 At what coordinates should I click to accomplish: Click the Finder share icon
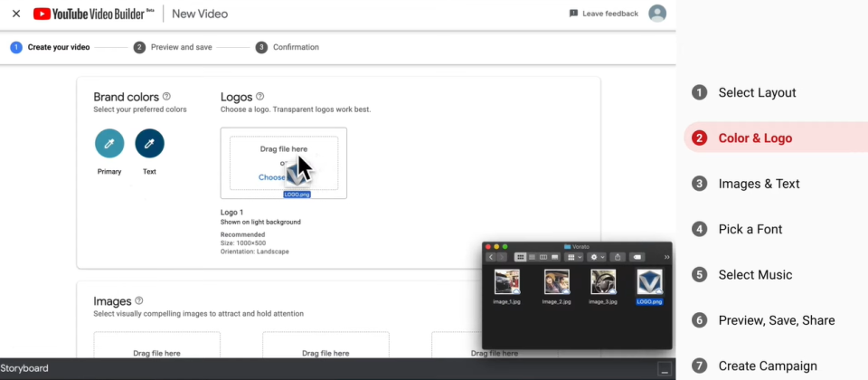(x=617, y=258)
